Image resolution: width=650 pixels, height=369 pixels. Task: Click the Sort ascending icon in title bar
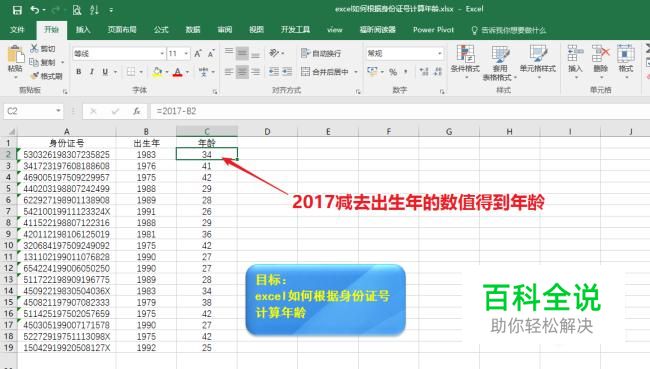[x=94, y=10]
